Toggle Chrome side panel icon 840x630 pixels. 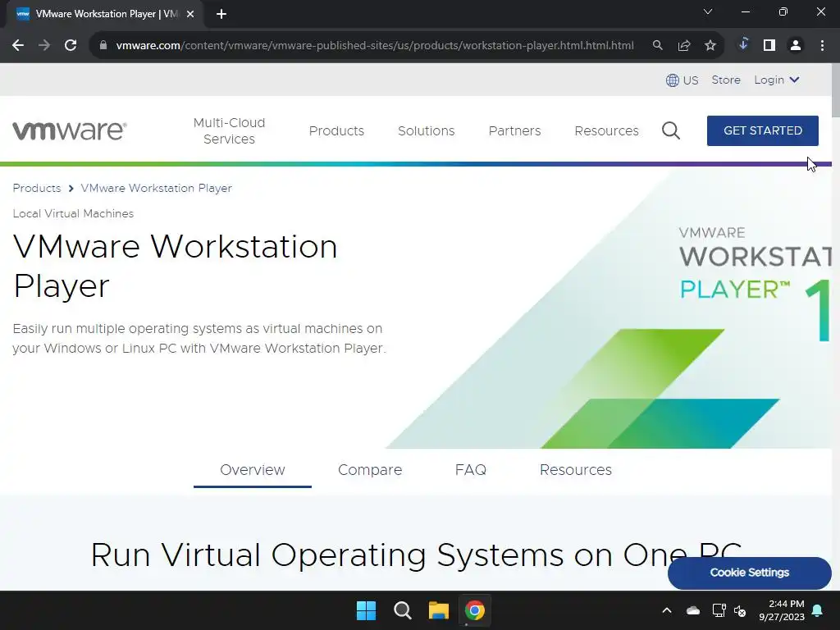point(769,46)
